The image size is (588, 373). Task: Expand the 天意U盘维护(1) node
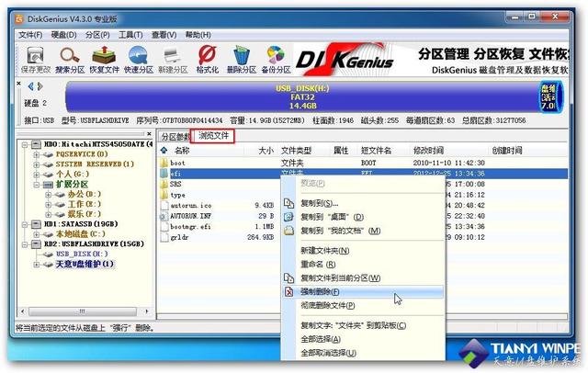click(37, 265)
